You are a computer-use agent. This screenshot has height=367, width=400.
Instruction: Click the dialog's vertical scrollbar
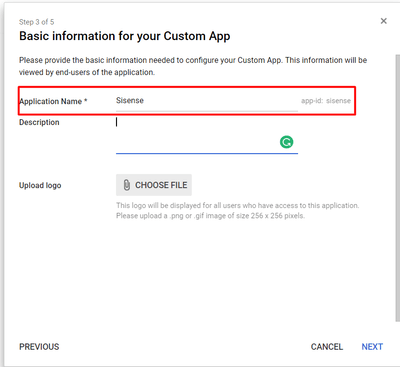point(397,188)
